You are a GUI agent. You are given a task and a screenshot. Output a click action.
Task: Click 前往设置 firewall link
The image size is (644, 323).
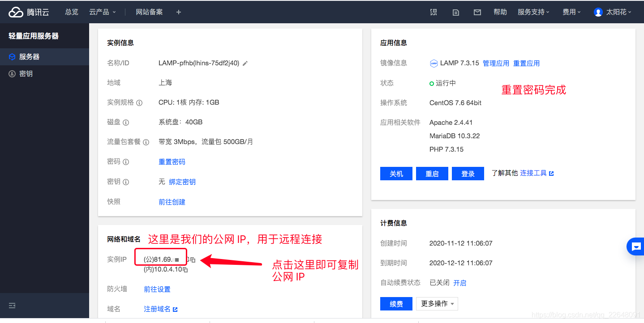[157, 289]
